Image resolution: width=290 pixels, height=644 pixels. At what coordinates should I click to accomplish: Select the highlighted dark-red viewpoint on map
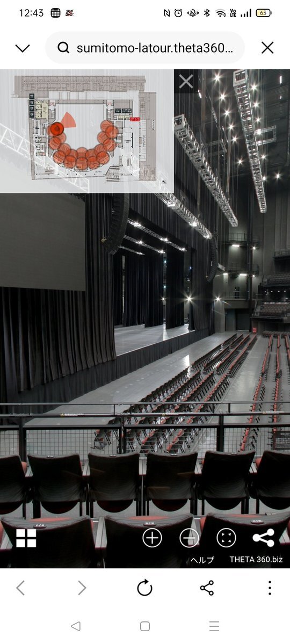[57, 128]
